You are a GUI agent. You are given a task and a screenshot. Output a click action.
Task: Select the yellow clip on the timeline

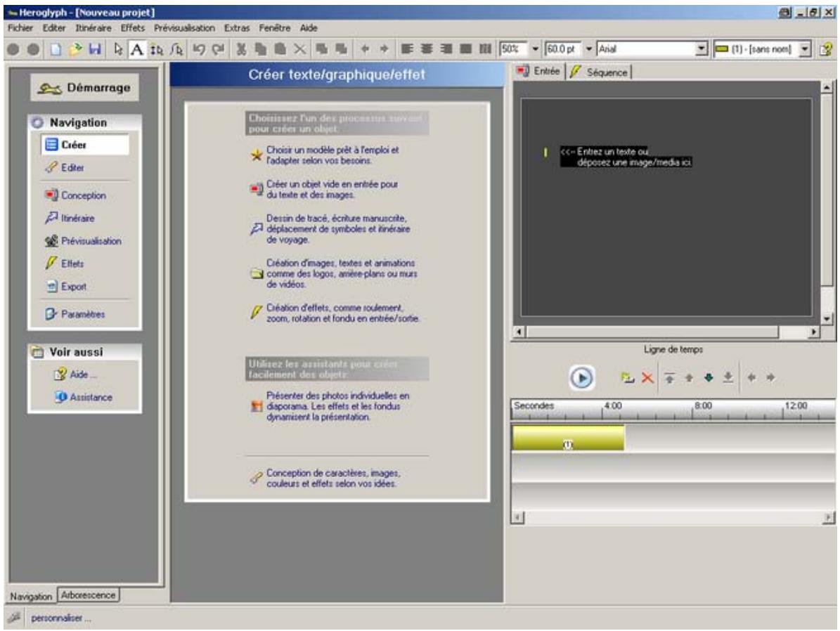pyautogui.click(x=568, y=438)
